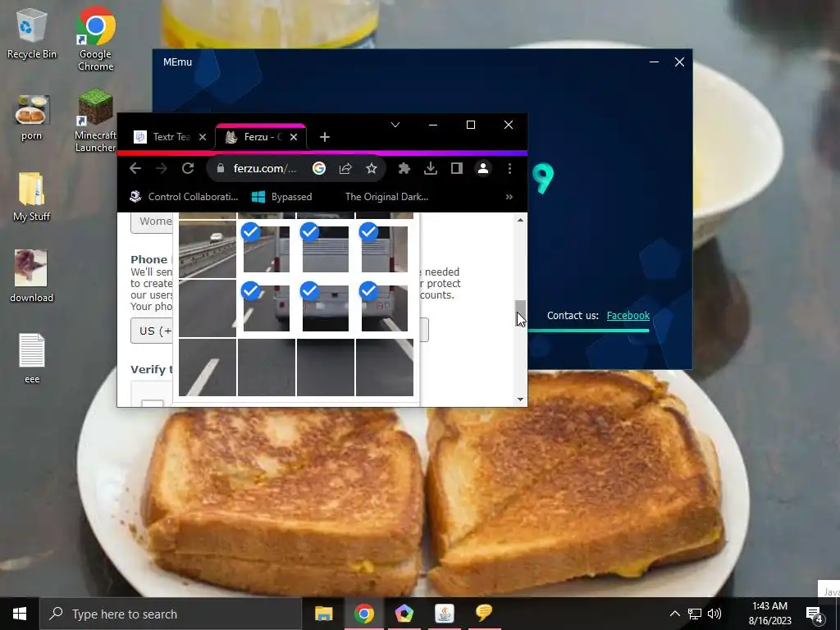Open the Minecraft Launcher desktop shortcut
840x630 pixels.
coord(95,121)
